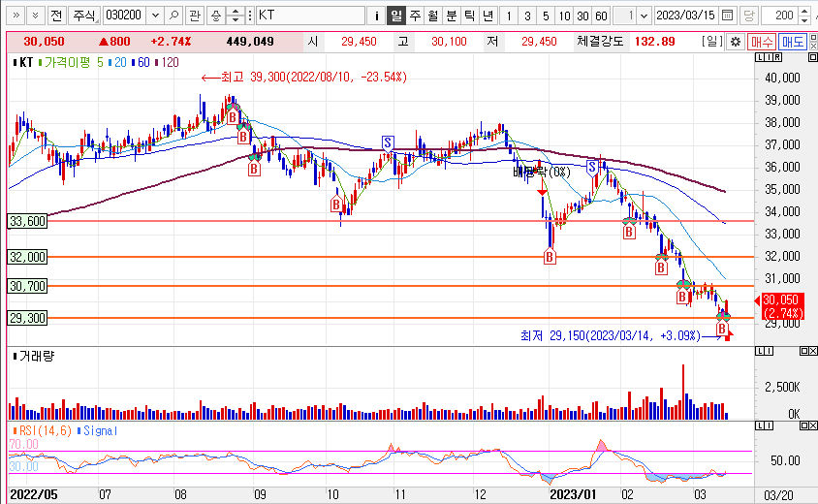This screenshot has height=504, width=818.
Task: Select the 32,000 horizontal line label
Action: click(28, 257)
